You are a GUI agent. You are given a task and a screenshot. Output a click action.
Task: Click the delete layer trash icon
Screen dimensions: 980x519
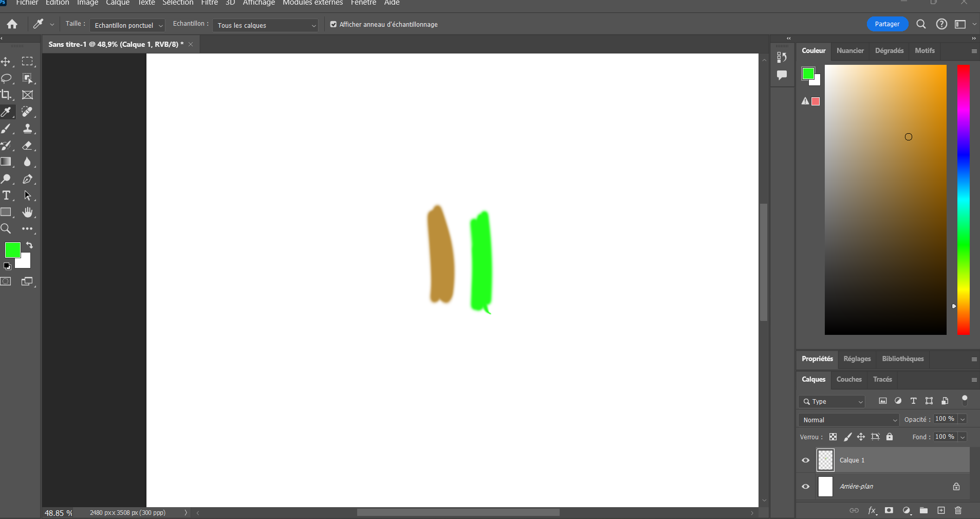(x=957, y=510)
